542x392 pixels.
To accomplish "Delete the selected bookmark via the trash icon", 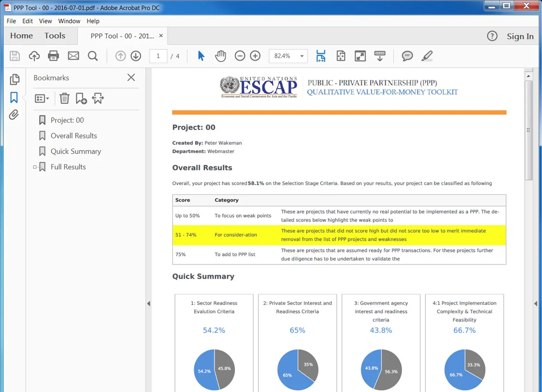I will [64, 99].
